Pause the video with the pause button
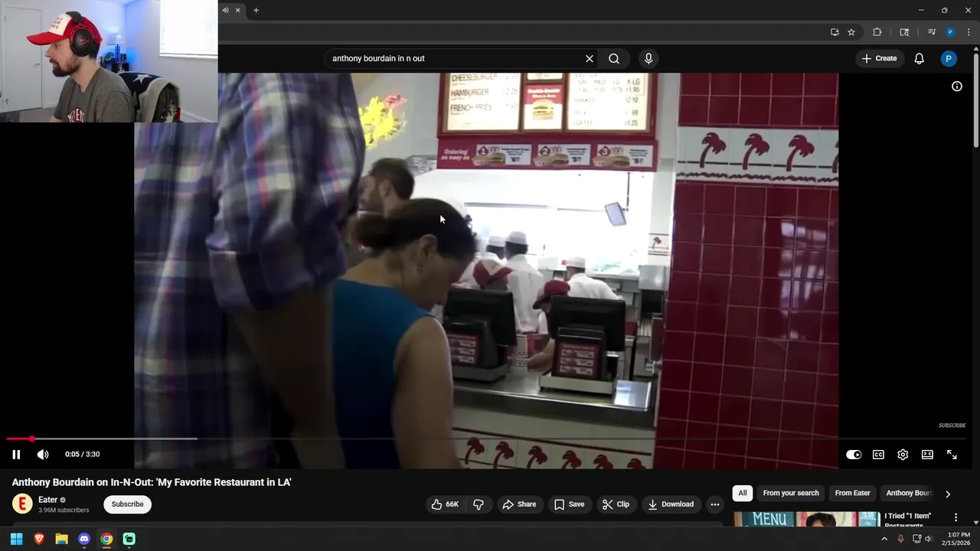This screenshot has width=980, height=551. (x=16, y=455)
